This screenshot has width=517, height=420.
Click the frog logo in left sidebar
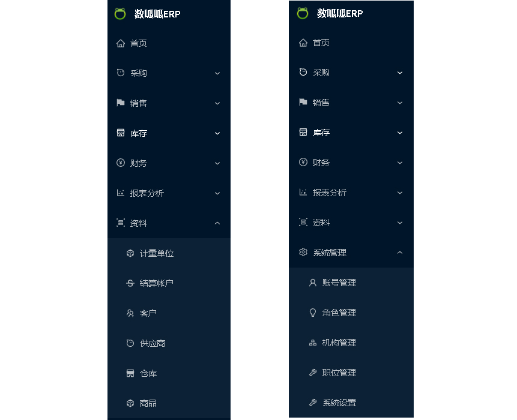coord(120,14)
